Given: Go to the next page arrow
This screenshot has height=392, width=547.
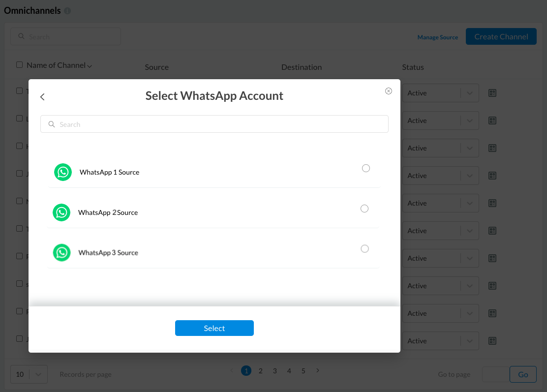Looking at the screenshot, I should (x=317, y=370).
